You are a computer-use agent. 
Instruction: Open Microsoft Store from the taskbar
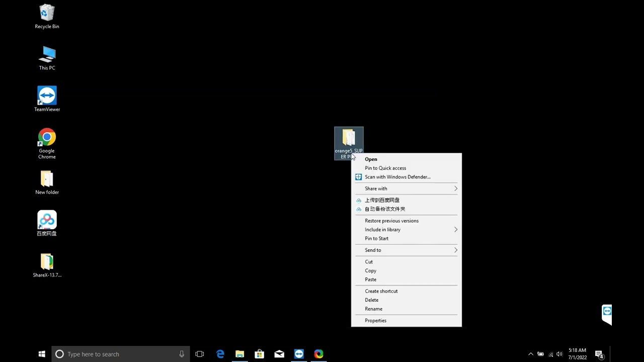click(x=259, y=354)
